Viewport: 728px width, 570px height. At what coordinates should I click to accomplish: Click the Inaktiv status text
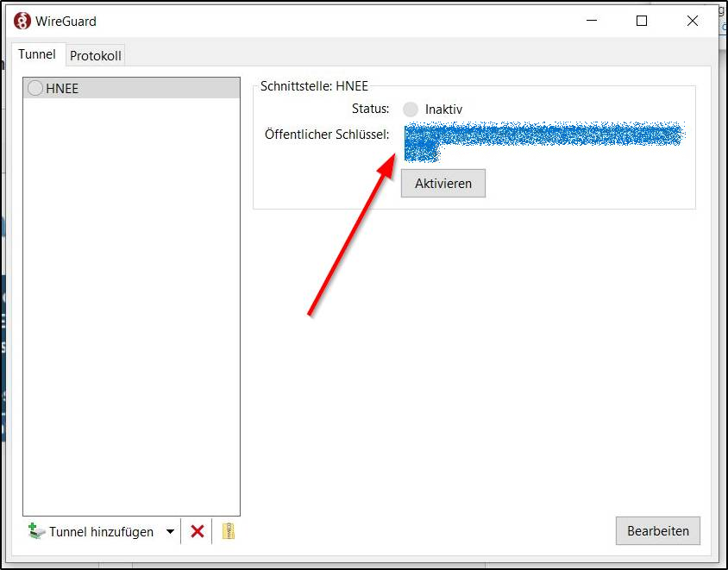(x=443, y=110)
